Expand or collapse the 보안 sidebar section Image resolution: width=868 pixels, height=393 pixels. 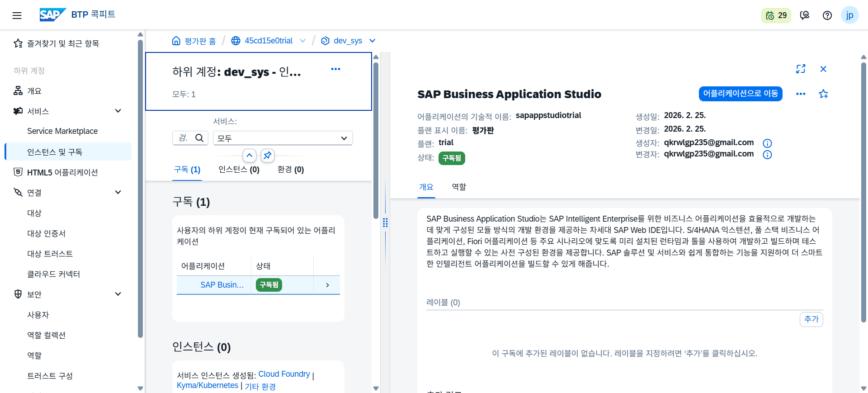[x=118, y=294]
